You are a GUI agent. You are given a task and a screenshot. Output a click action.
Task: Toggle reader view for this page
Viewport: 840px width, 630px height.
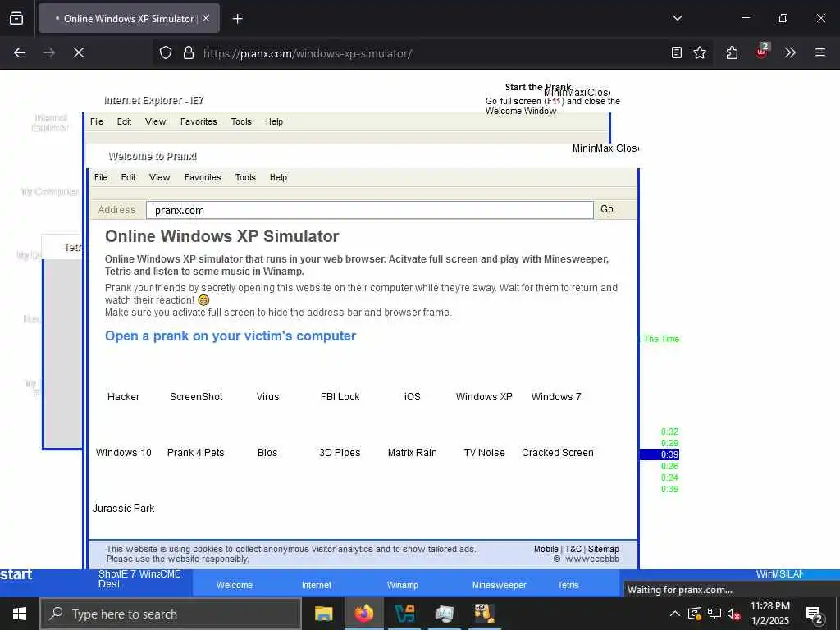pyautogui.click(x=677, y=52)
